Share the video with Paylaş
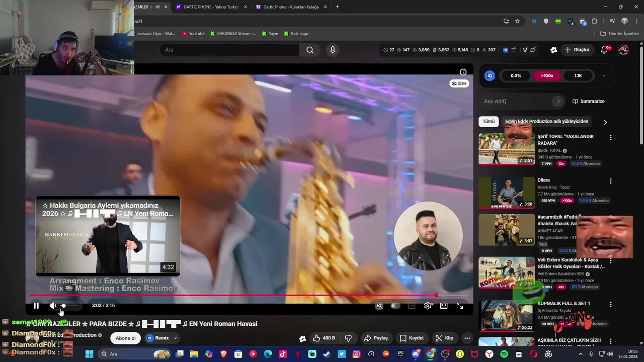The width and height of the screenshot is (644, 362). click(376, 338)
